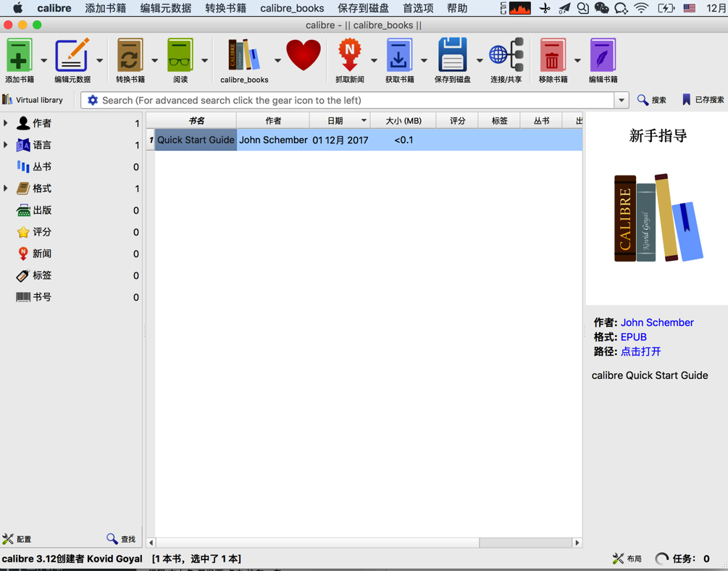Screen dimensions: 728x571
Task: Click the 任务 jobs indicator in status bar
Action: (682, 559)
